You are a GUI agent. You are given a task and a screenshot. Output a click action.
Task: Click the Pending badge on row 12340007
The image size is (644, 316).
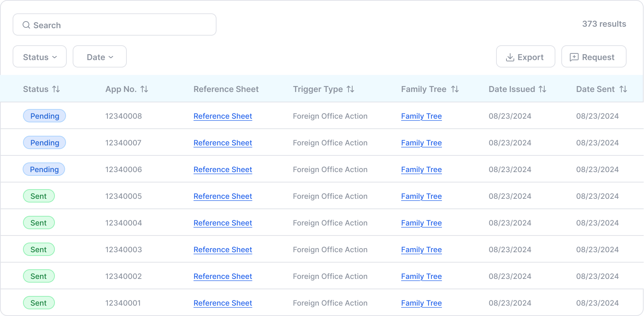tap(44, 143)
